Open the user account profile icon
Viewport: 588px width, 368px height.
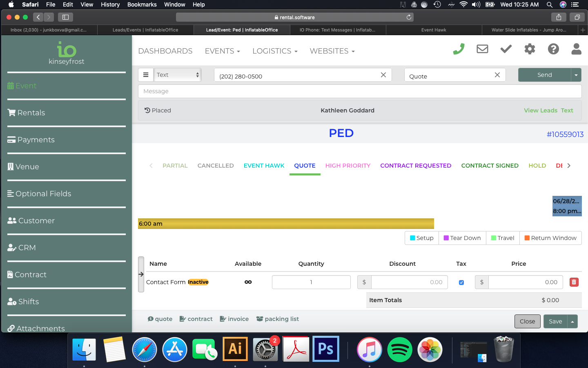pos(576,49)
